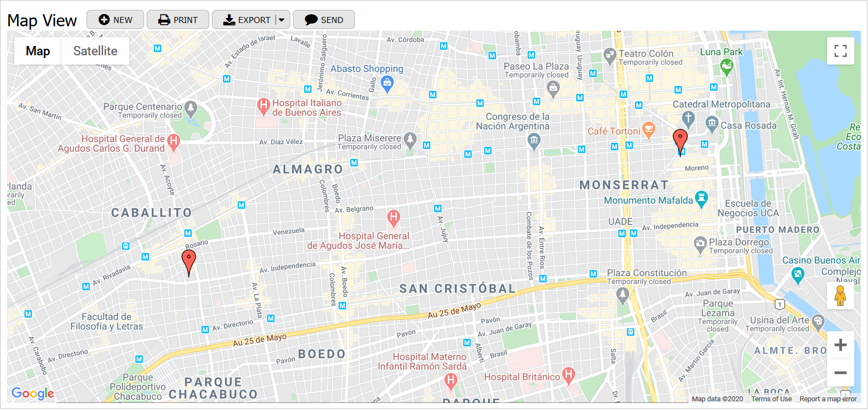
Task: Click the CABALLITO neighborhood label
Action: coord(152,213)
